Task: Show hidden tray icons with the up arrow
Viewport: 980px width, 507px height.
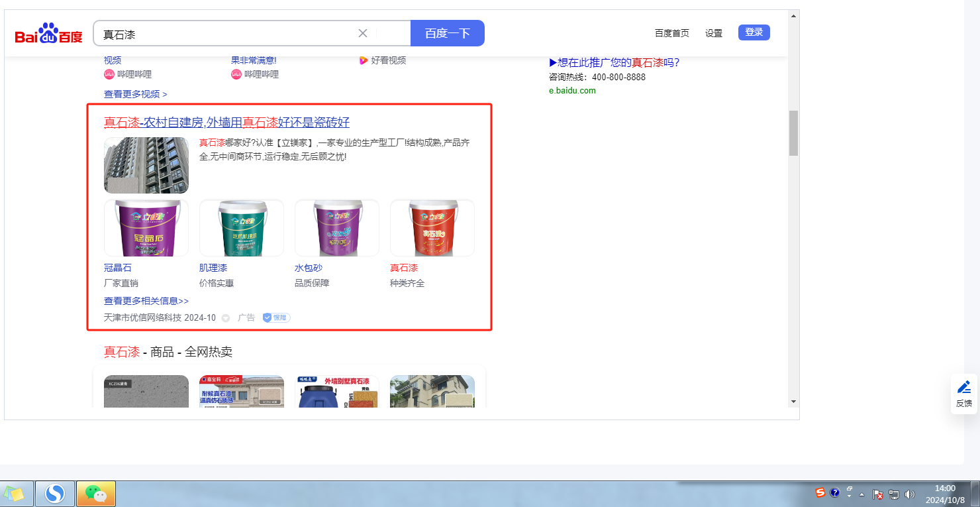Action: [862, 494]
